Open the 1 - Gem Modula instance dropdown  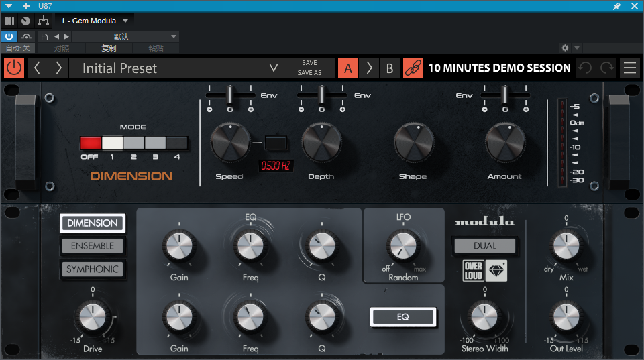coord(95,21)
